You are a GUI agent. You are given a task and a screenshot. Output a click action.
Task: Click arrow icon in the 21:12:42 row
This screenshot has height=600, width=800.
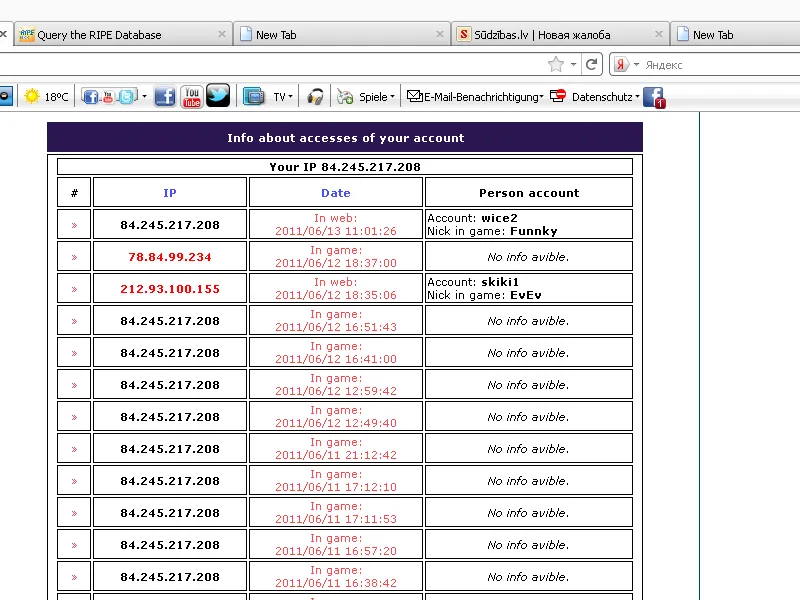click(x=74, y=449)
